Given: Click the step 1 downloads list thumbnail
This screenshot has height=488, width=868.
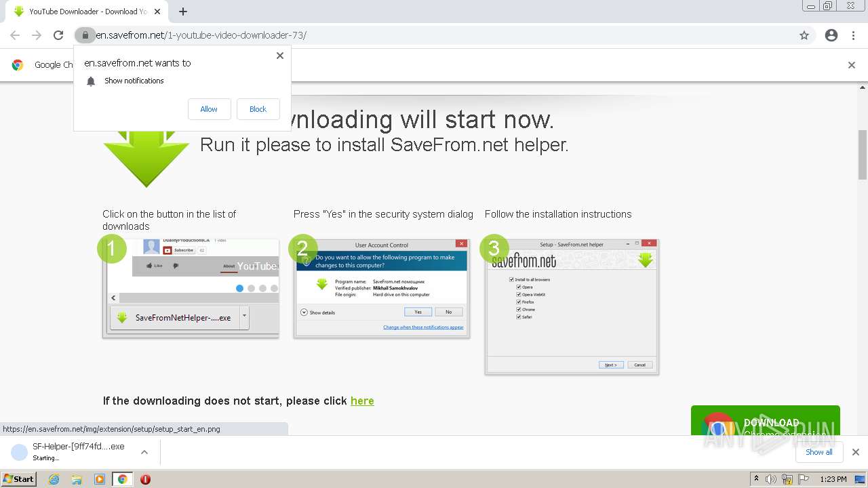Looking at the screenshot, I should 191,288.
